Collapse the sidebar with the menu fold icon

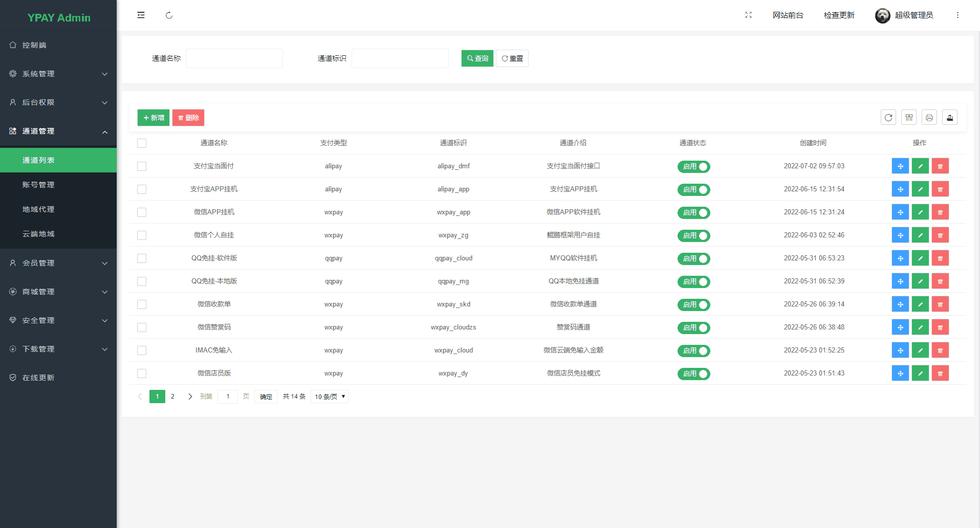coord(141,15)
